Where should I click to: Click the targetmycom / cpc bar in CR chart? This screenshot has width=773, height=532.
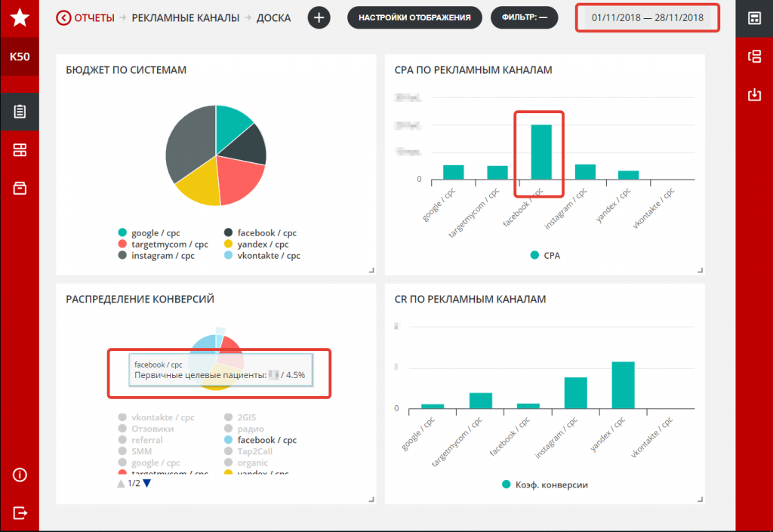point(481,401)
